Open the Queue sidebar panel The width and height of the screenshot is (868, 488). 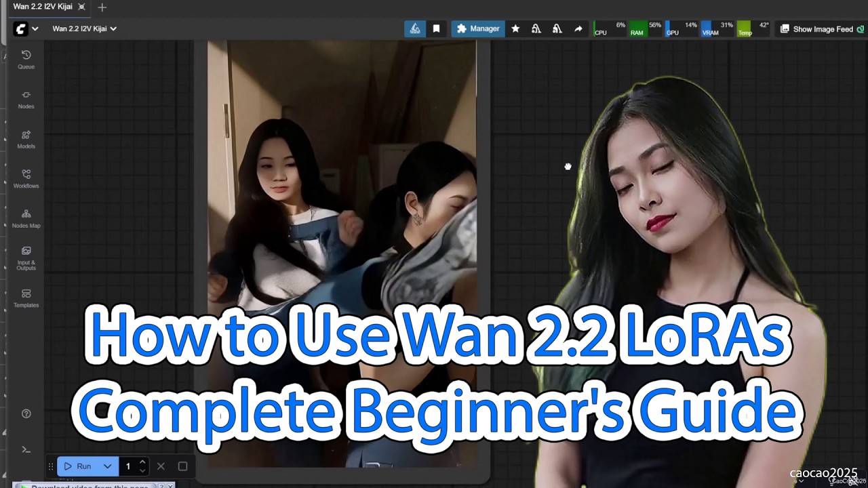tap(26, 60)
